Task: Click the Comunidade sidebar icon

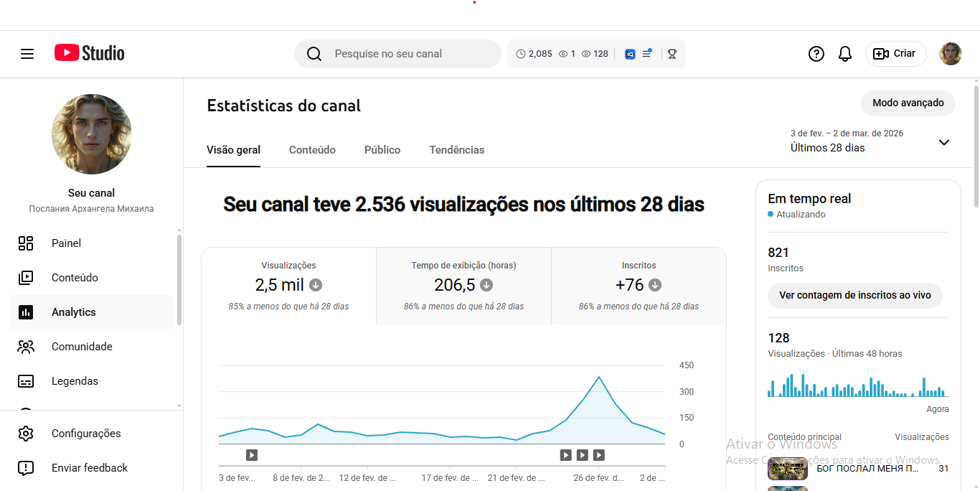Action: pyautogui.click(x=27, y=346)
